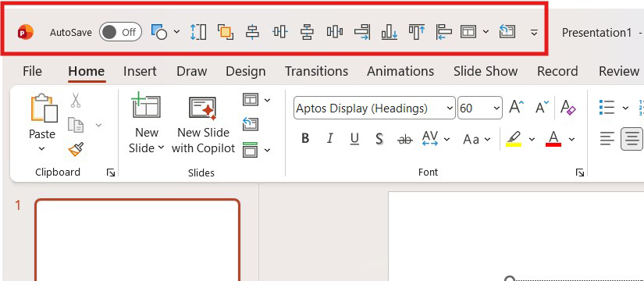Expand the font color dropdown arrow
The width and height of the screenshot is (644, 281).
[571, 139]
